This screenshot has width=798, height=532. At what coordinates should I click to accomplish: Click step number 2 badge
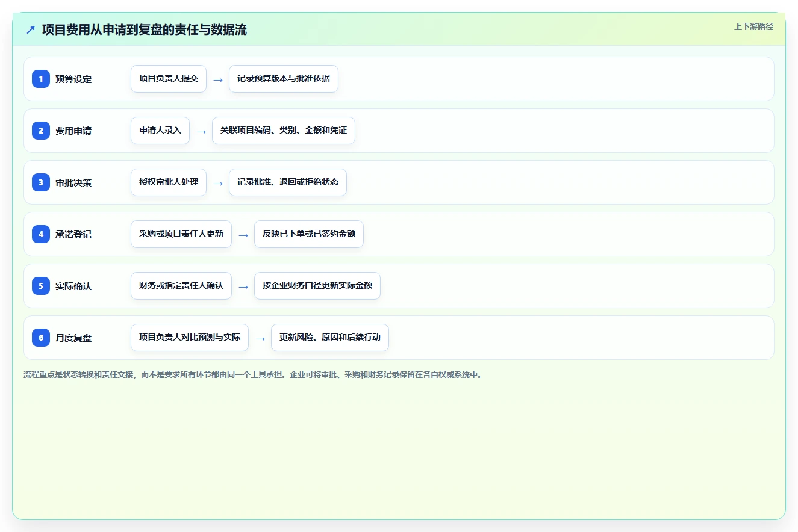pyautogui.click(x=41, y=131)
